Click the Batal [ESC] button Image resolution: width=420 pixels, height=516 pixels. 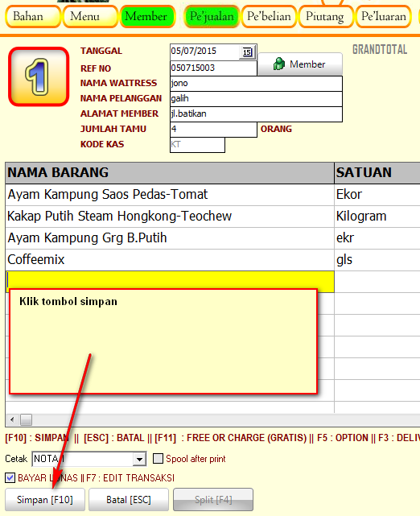coord(129,500)
